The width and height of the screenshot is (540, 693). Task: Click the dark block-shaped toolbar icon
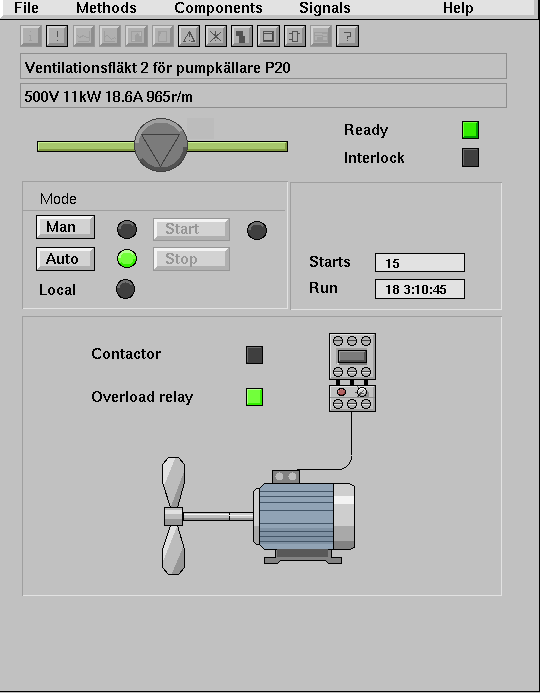(x=242, y=36)
